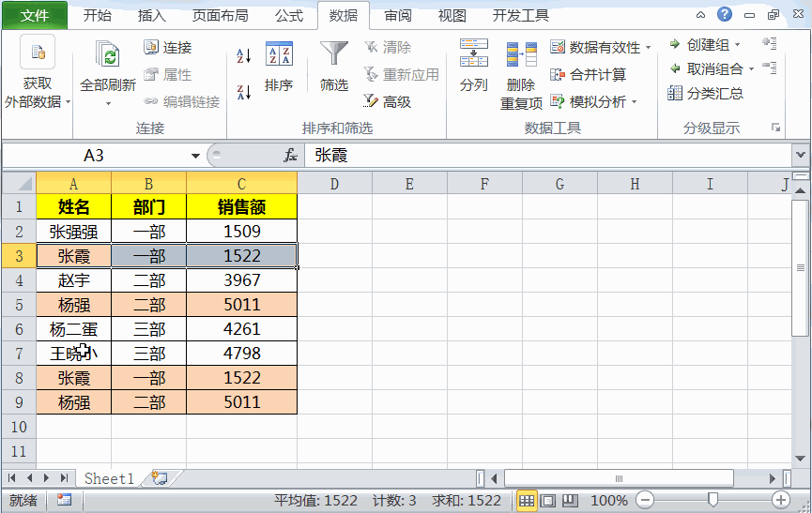Image resolution: width=812 pixels, height=513 pixels.
Task: Click the 100% zoom level
Action: [x=609, y=501]
